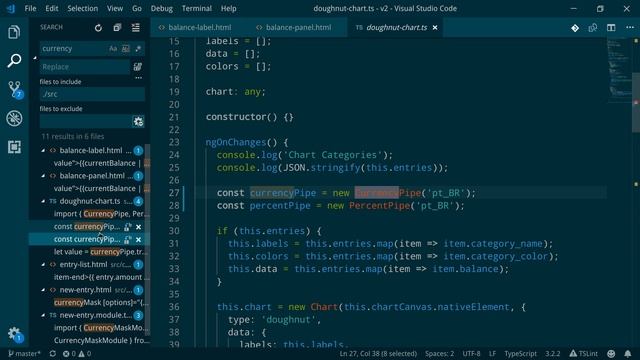640x360 pixels.
Task: Click the VS Code logo in title bar
Action: 11,8
